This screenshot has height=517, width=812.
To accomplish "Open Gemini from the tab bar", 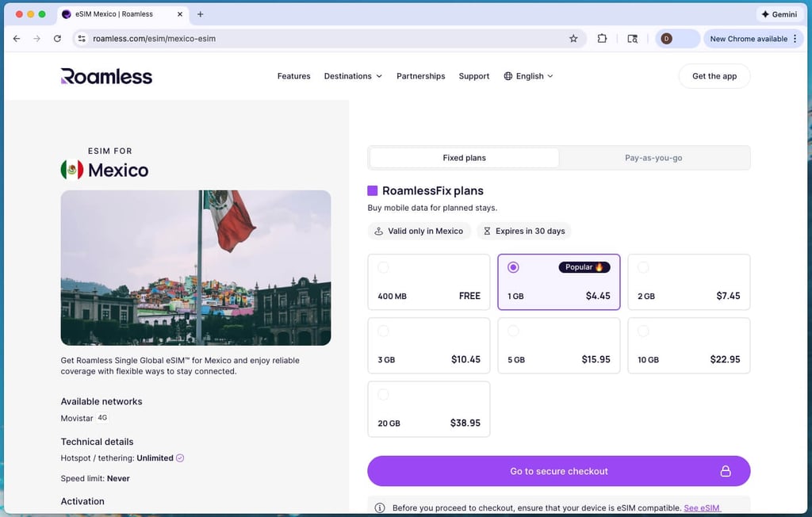I will coord(779,14).
